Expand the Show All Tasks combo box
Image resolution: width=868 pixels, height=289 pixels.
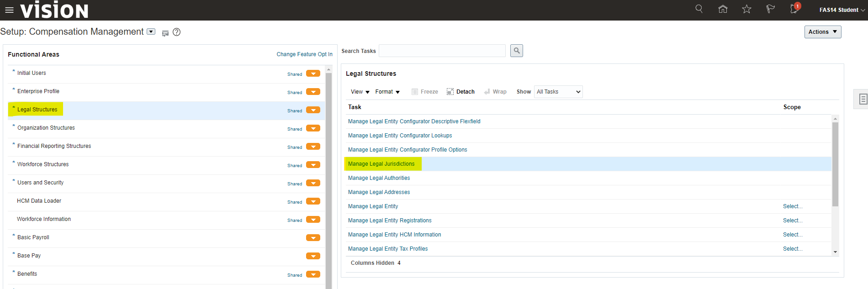point(558,92)
